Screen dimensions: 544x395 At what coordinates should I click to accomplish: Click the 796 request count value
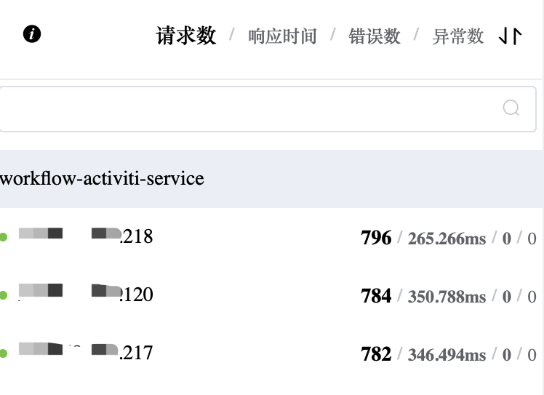click(x=376, y=238)
